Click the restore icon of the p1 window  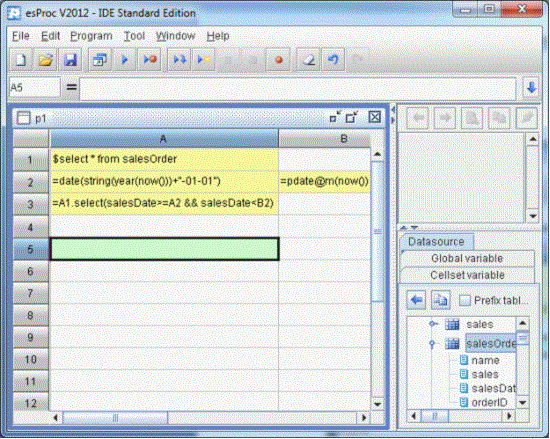[x=335, y=117]
